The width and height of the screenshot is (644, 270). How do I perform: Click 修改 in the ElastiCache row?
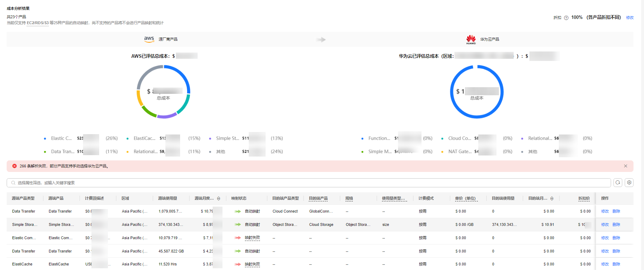point(605,264)
